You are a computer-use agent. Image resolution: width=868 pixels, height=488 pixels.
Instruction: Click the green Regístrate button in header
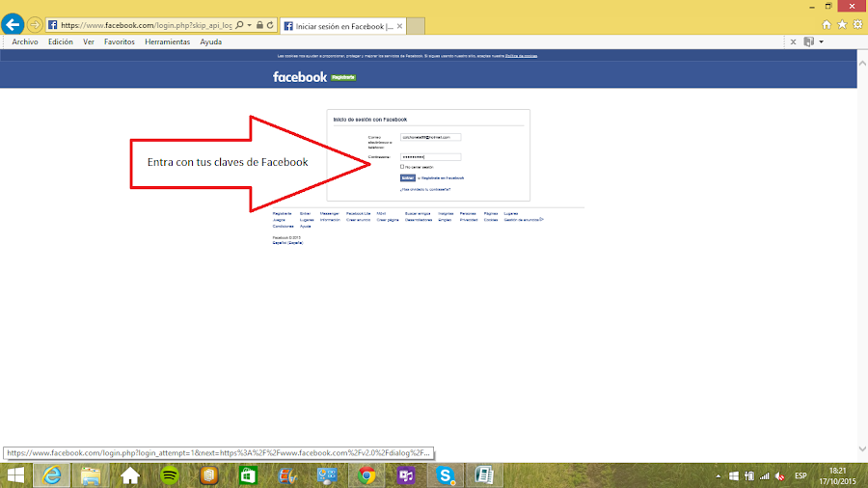click(x=343, y=77)
